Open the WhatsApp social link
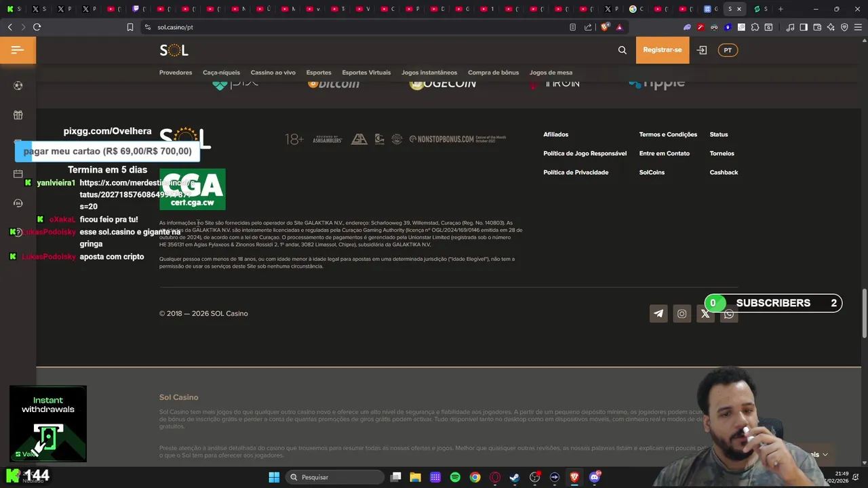The image size is (868, 488). pos(728,313)
